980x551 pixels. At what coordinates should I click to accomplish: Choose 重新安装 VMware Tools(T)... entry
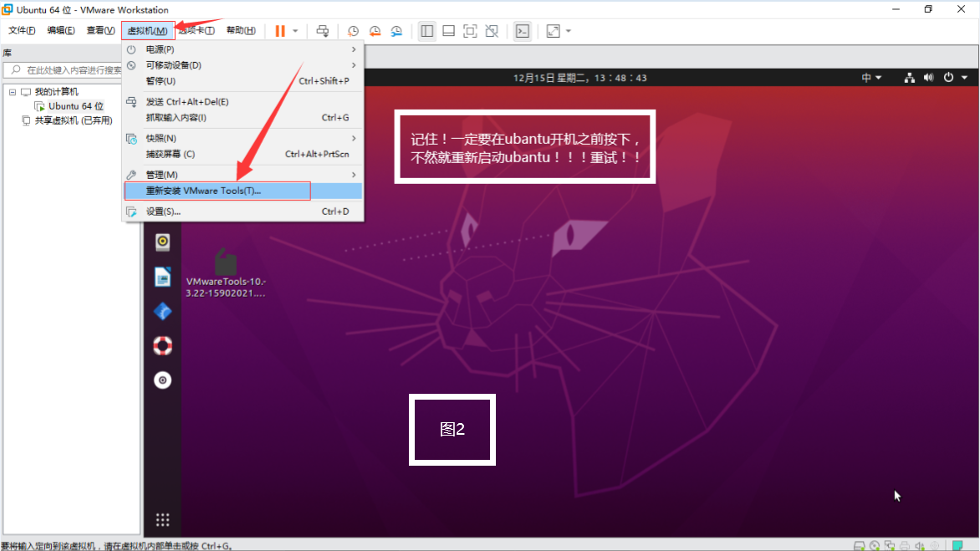tap(243, 191)
